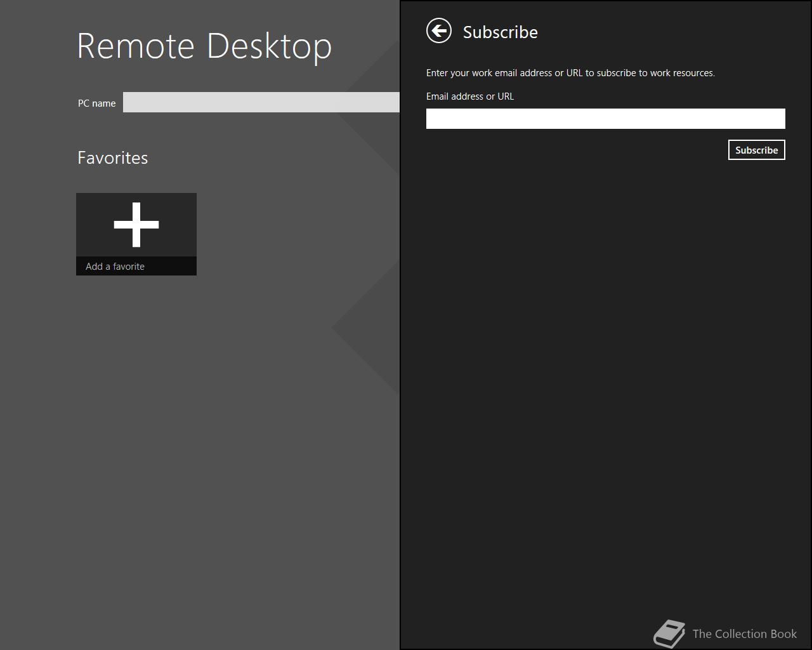Click the PC name label
Viewport: 812px width, 650px height.
coord(97,103)
